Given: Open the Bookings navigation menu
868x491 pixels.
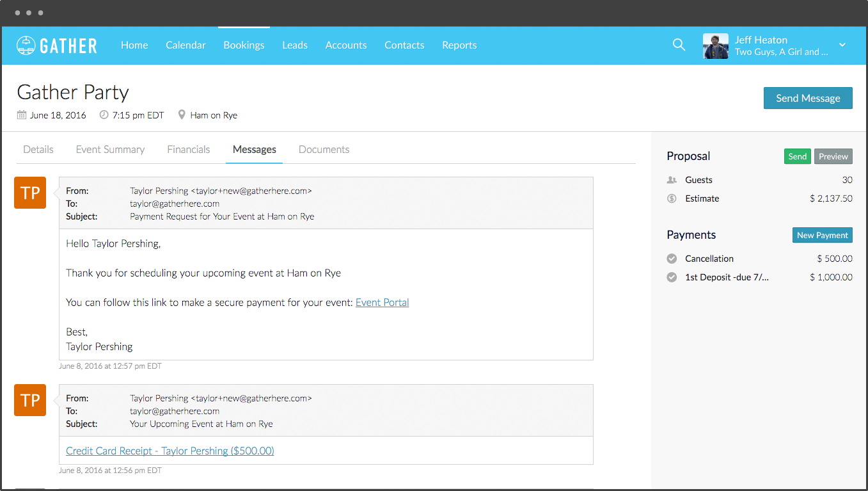Looking at the screenshot, I should (244, 45).
